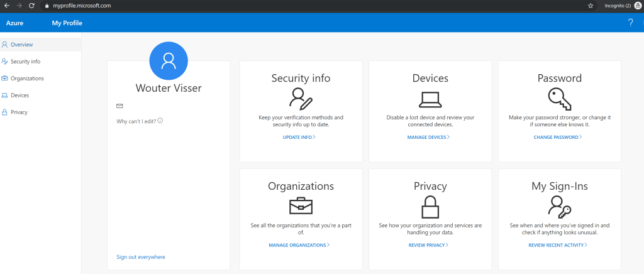Open help question mark icon
This screenshot has width=644, height=274.
pos(630,23)
